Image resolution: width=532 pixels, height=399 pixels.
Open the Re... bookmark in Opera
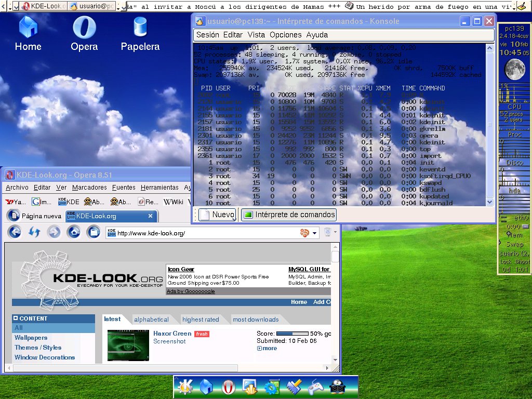(148, 202)
